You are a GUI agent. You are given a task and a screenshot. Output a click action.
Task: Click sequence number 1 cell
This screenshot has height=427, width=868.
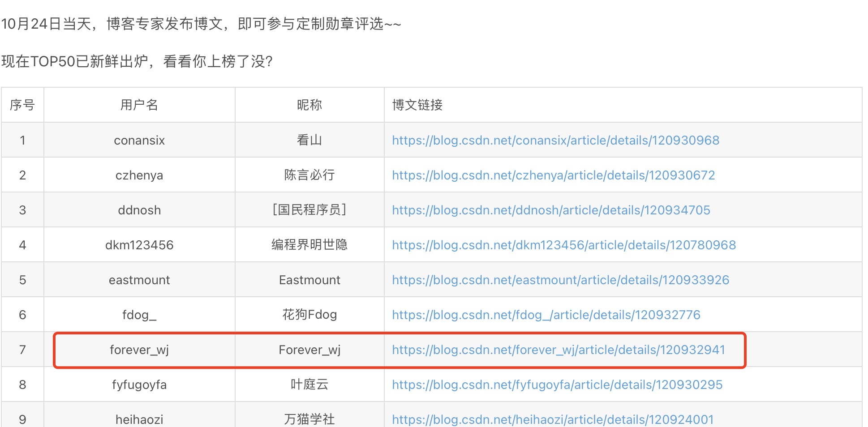click(22, 140)
